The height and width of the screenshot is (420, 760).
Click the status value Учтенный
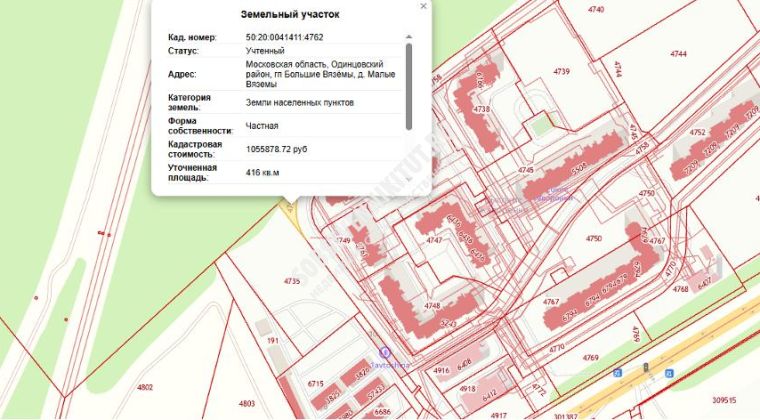click(265, 51)
